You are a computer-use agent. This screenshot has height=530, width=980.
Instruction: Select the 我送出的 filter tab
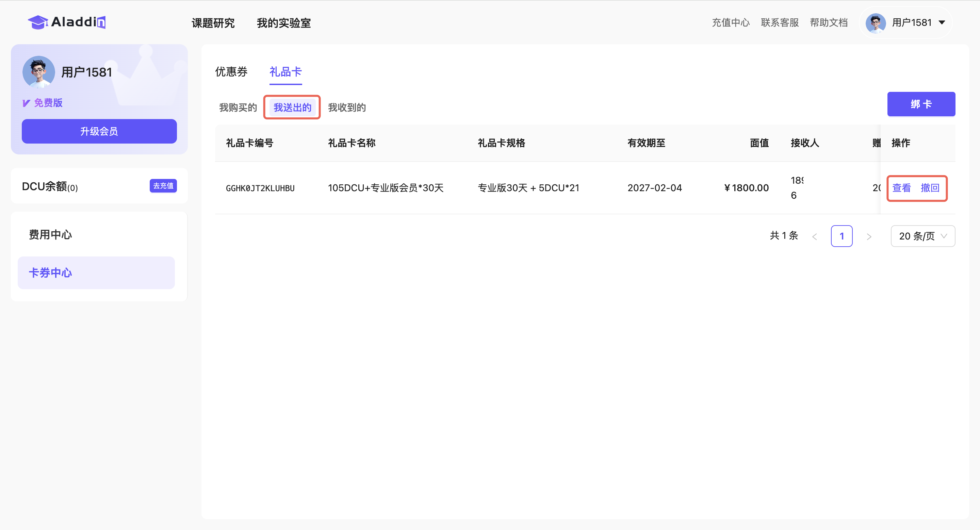(292, 107)
